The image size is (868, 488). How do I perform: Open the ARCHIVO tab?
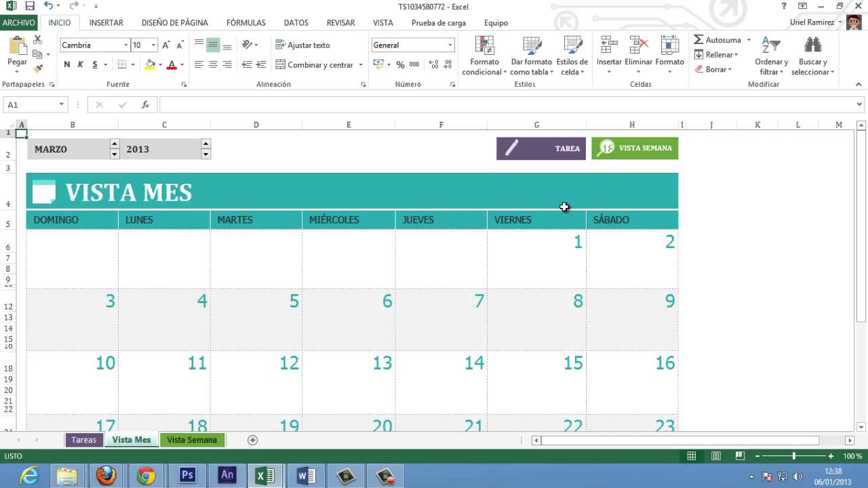(18, 22)
